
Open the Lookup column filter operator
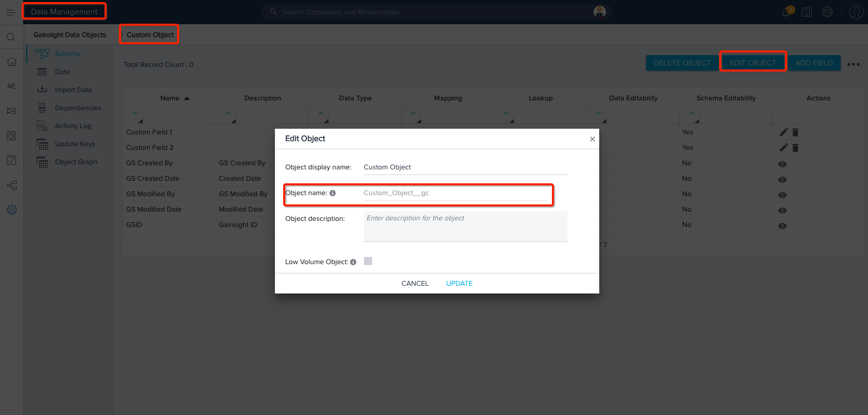(x=506, y=113)
